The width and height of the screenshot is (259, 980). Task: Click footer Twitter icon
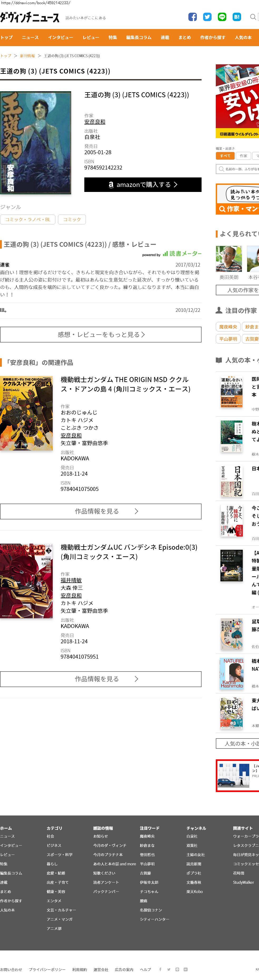169,969
